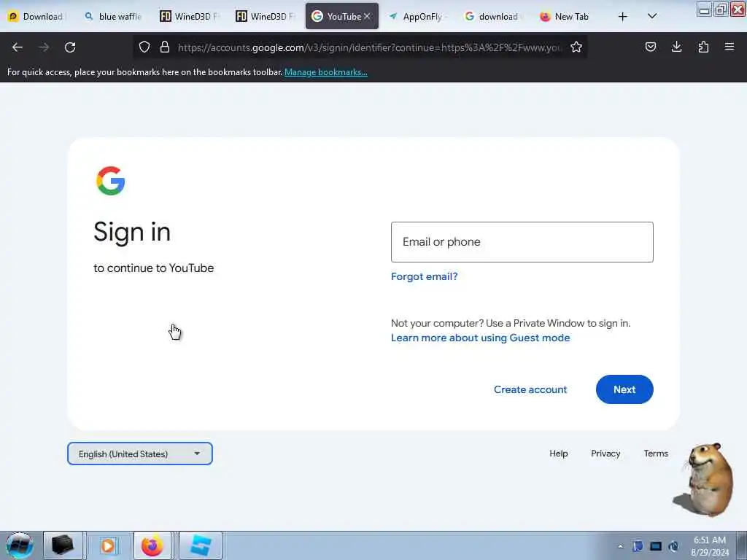Switch to the second WineD3D tab
747x560 pixels.
(266, 17)
